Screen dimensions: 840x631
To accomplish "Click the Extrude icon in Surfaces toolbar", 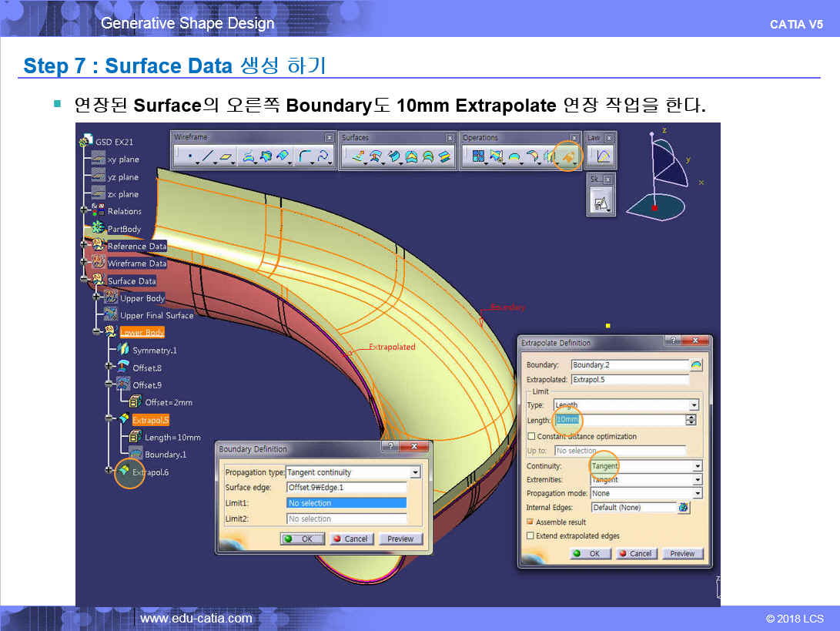I will [x=358, y=157].
